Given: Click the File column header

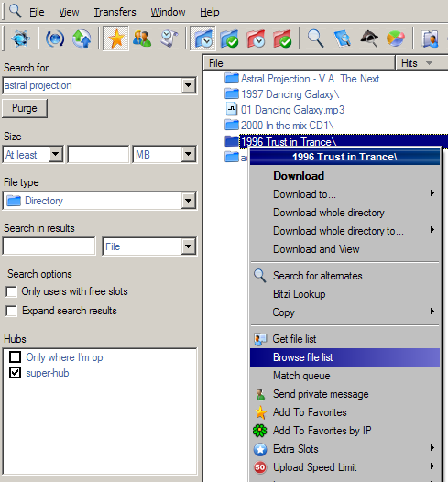Looking at the screenshot, I should click(x=300, y=63).
